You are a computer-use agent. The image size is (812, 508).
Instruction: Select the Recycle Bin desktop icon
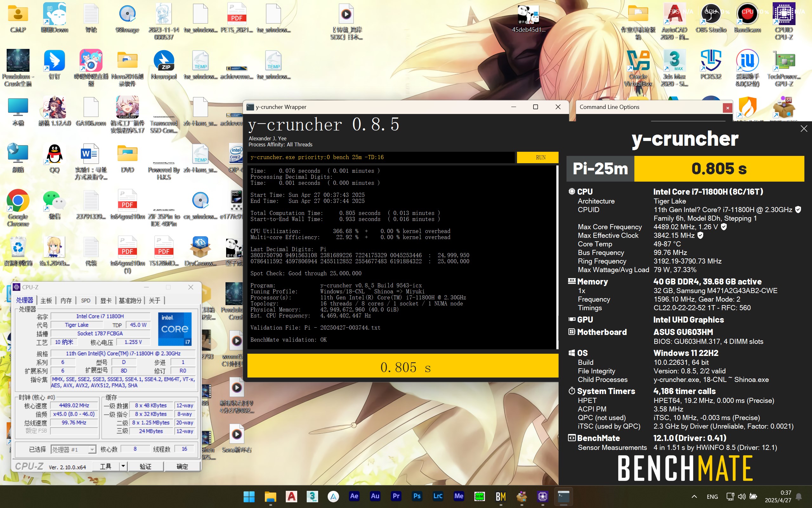pyautogui.click(x=18, y=251)
